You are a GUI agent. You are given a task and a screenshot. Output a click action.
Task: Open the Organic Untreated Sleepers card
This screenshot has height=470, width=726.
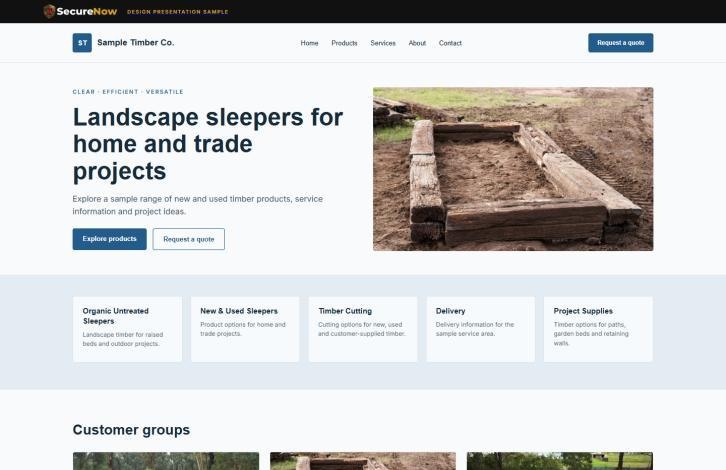pyautogui.click(x=127, y=329)
